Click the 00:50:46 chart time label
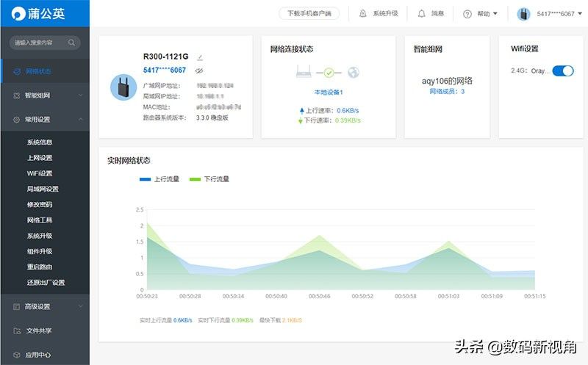588x365 pixels. [x=320, y=296]
